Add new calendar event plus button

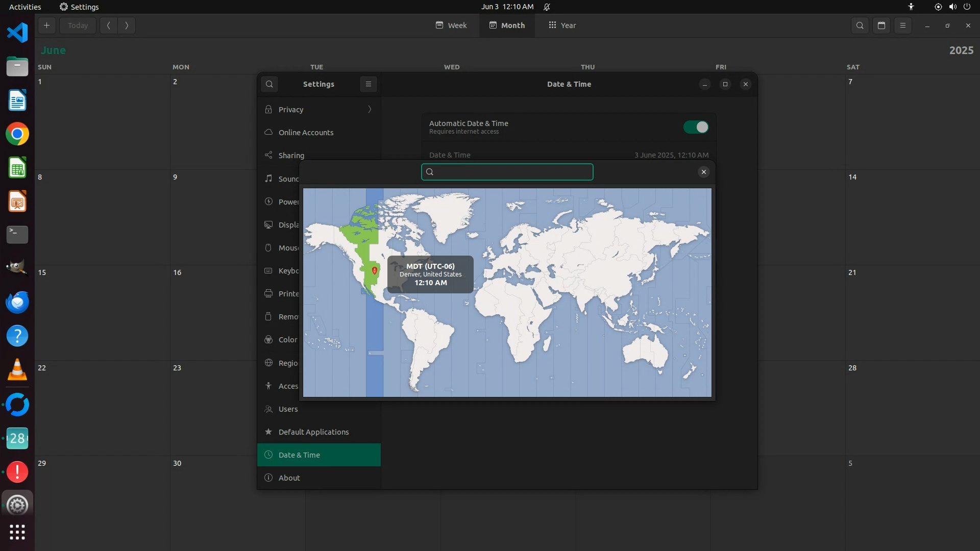pyautogui.click(x=46, y=26)
